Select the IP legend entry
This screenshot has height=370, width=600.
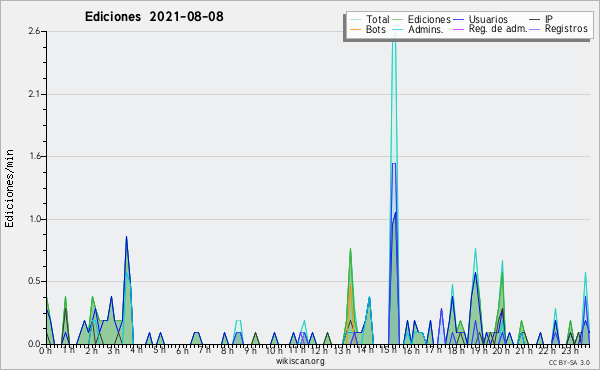(549, 19)
